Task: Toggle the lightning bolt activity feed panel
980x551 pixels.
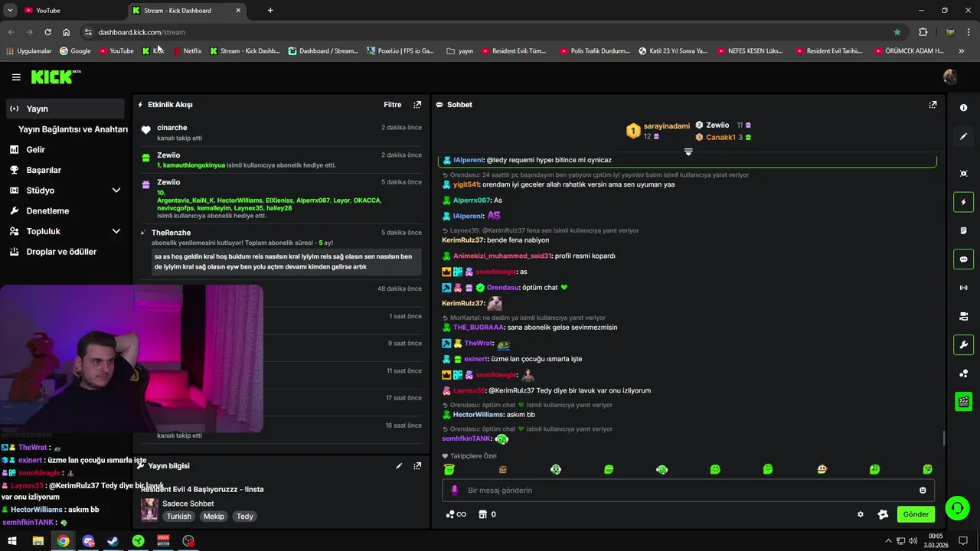Action: tap(963, 202)
